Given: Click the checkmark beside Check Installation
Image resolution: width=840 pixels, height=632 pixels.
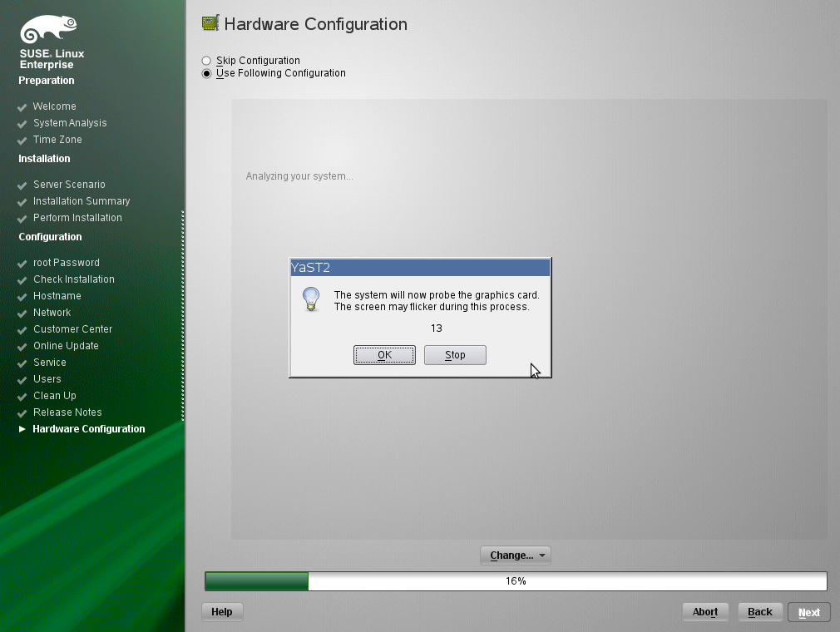Looking at the screenshot, I should click(x=22, y=280).
